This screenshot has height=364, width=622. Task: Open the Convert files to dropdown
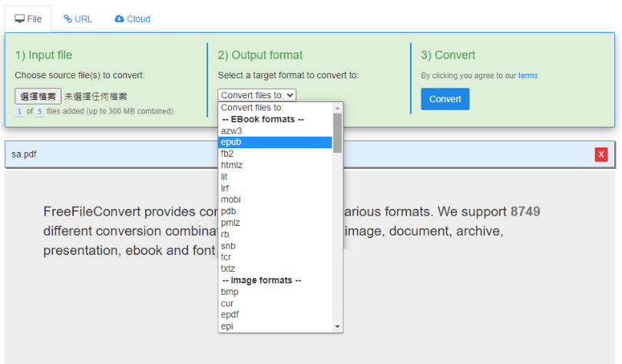pyautogui.click(x=256, y=95)
